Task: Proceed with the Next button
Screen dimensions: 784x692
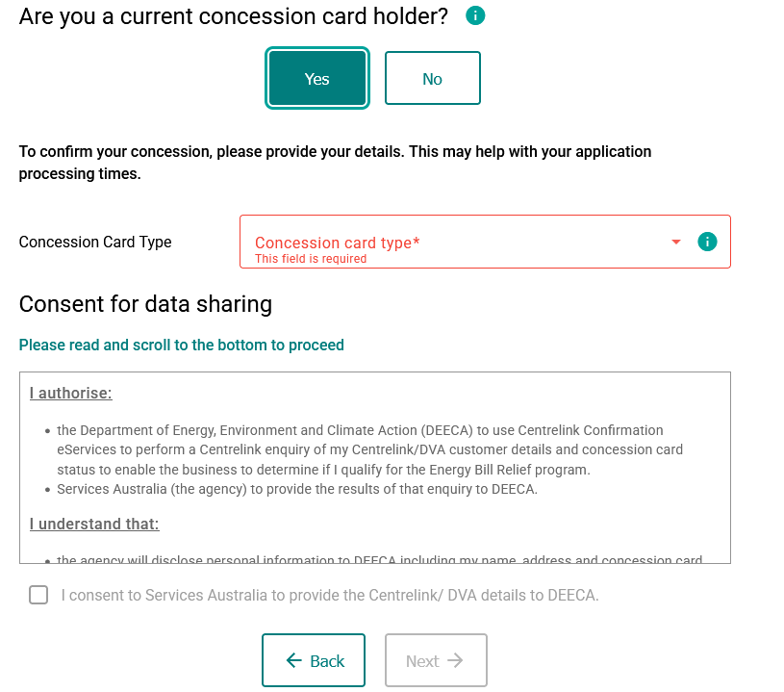Action: pos(436,660)
